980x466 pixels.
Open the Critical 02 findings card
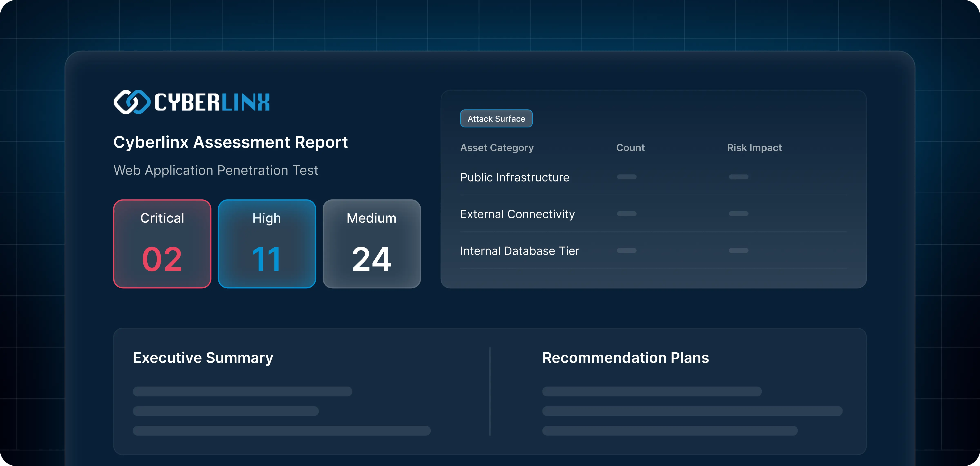coord(162,244)
